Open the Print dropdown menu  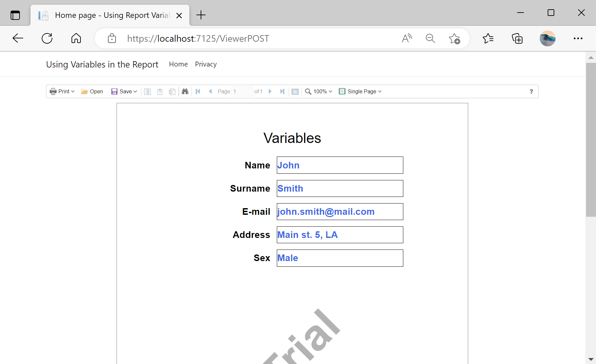pyautogui.click(x=62, y=92)
